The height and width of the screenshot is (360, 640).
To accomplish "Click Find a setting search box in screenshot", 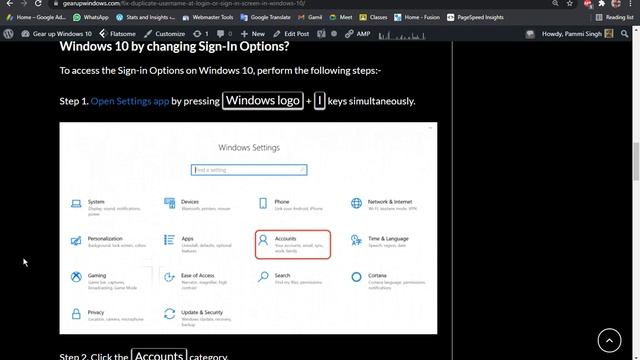I will pos(249,170).
